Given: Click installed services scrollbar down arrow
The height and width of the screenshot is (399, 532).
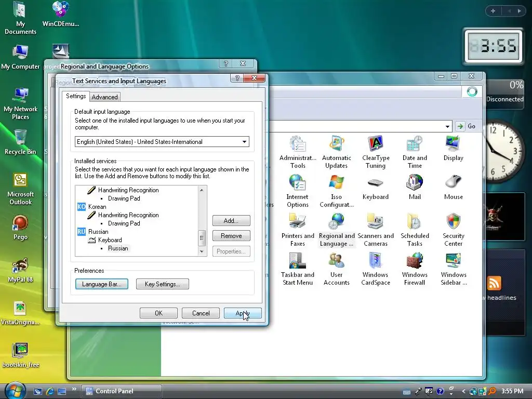Looking at the screenshot, I should point(202,251).
